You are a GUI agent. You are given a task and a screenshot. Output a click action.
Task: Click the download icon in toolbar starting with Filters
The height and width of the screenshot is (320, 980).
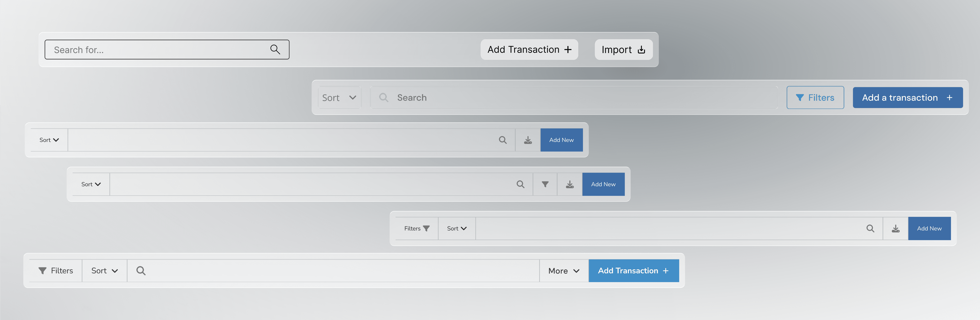pos(896,228)
